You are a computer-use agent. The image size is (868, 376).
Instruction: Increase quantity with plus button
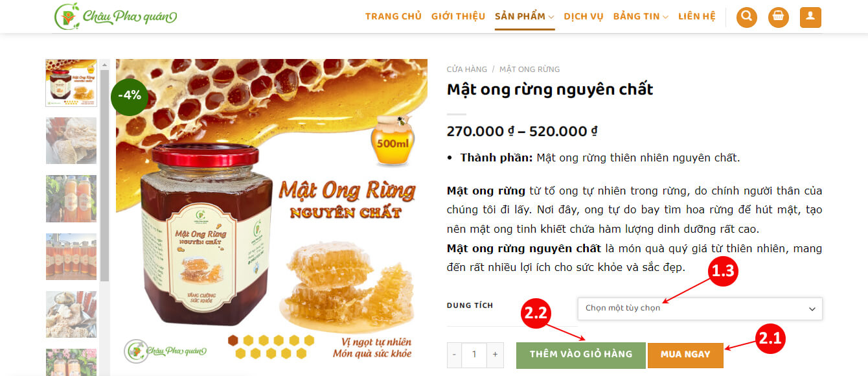click(495, 355)
